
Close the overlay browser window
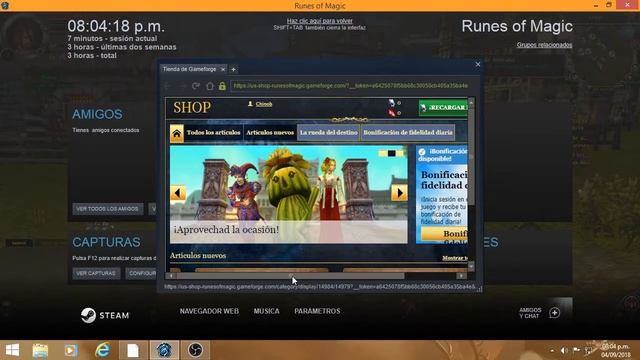tap(478, 64)
